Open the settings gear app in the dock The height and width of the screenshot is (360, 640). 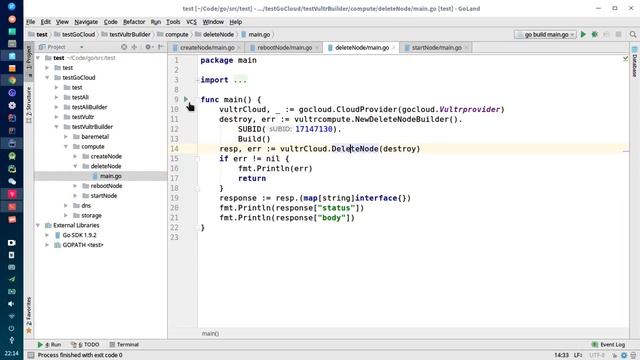[12, 105]
